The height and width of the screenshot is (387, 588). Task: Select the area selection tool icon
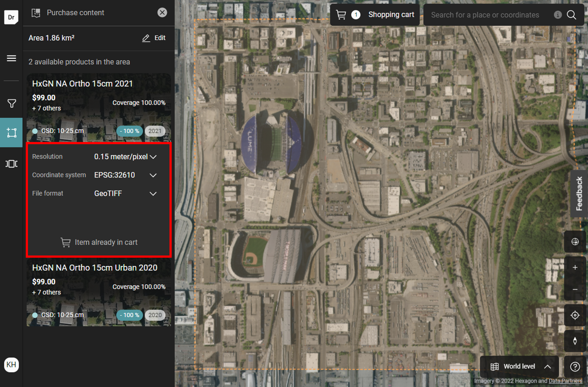tap(11, 133)
